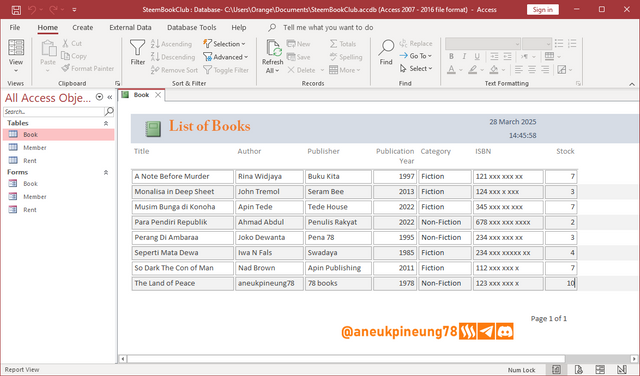Toggle Italic text formatting
The image size is (640, 376).
464,56
